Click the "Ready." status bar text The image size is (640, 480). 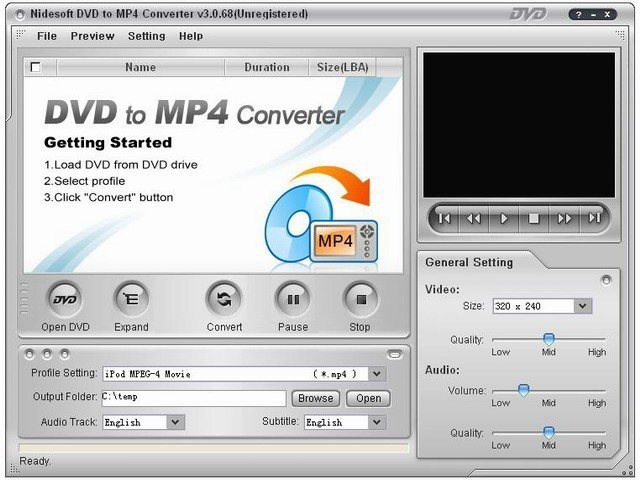pyautogui.click(x=35, y=461)
